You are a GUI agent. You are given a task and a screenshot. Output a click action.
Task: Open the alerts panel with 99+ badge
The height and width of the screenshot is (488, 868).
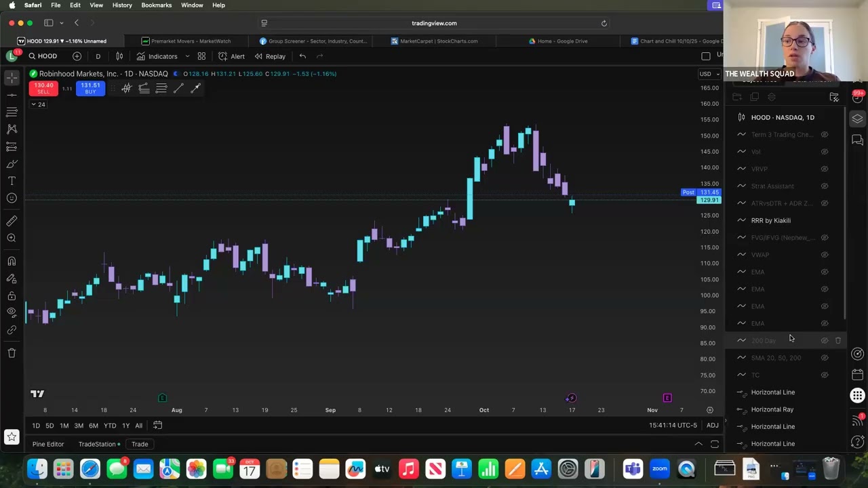[x=858, y=98]
